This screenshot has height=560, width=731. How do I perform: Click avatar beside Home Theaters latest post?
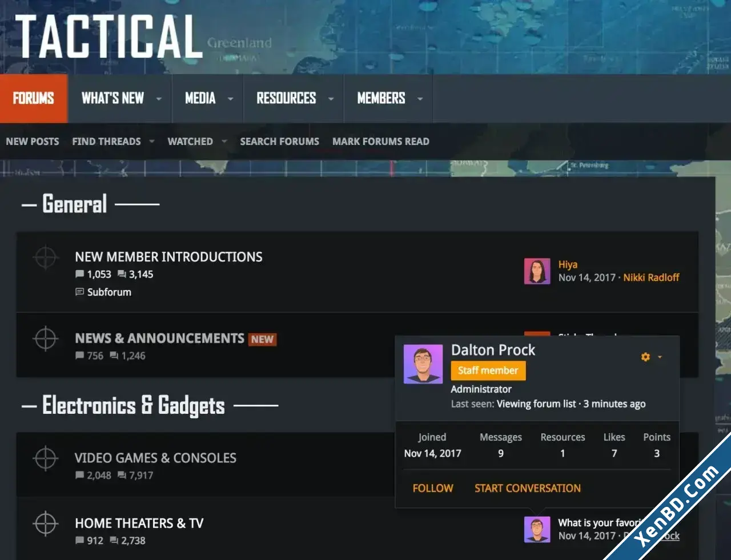[537, 530]
